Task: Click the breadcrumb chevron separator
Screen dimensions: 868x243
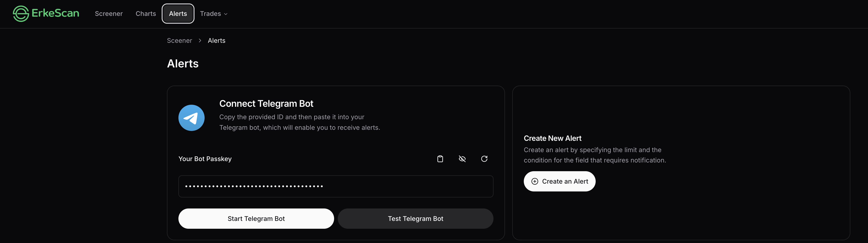Action: click(x=200, y=40)
